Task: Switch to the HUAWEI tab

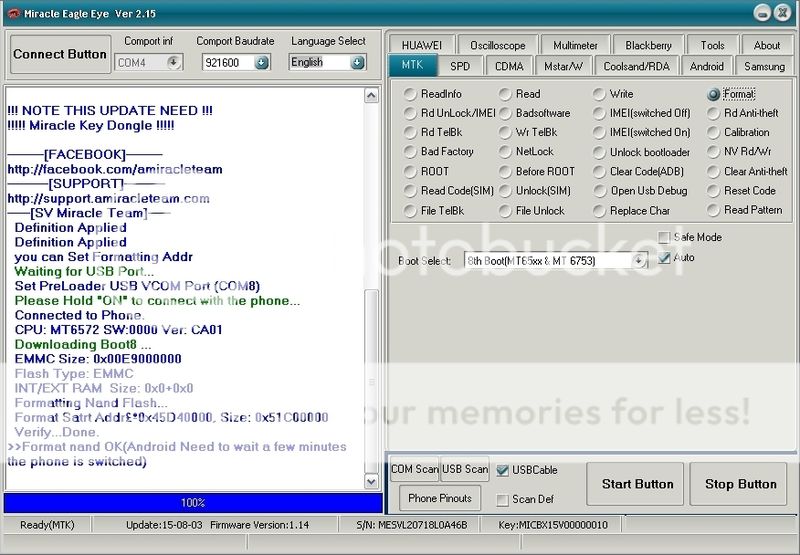Action: [x=421, y=45]
